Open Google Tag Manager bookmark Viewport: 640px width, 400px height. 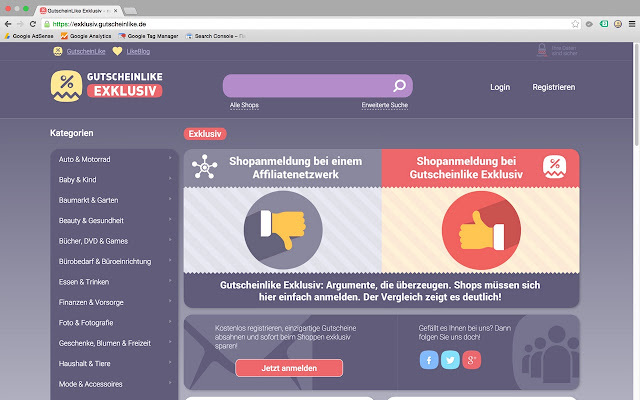(x=148, y=36)
